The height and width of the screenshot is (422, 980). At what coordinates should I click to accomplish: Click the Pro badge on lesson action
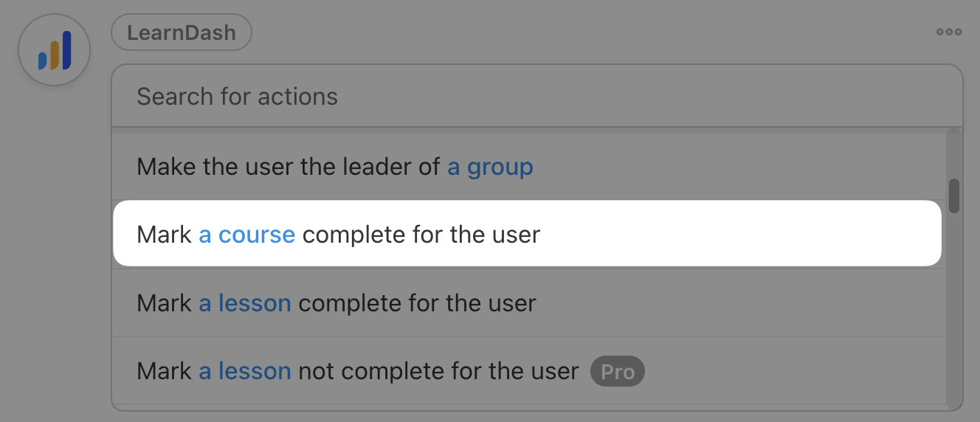click(617, 371)
